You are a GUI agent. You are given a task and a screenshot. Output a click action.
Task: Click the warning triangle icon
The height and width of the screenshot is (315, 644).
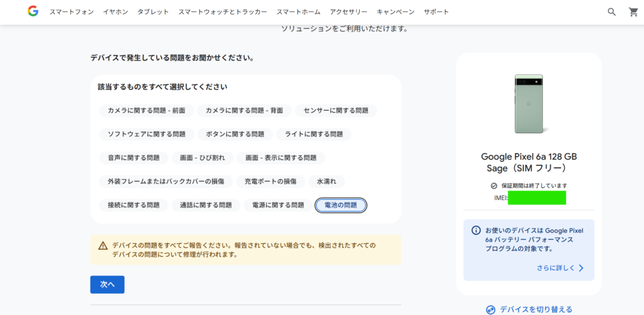coord(103,246)
